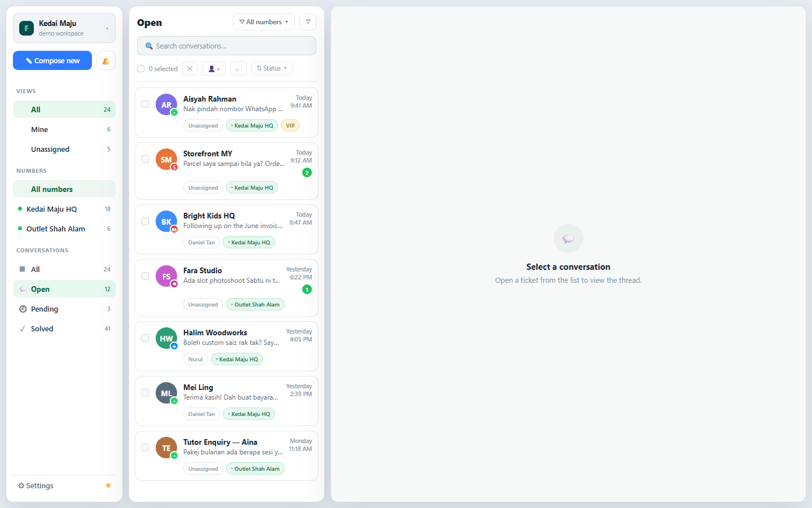Click the Pending clock icon in sidebar
Viewport: 812px width, 508px height.
[23, 309]
